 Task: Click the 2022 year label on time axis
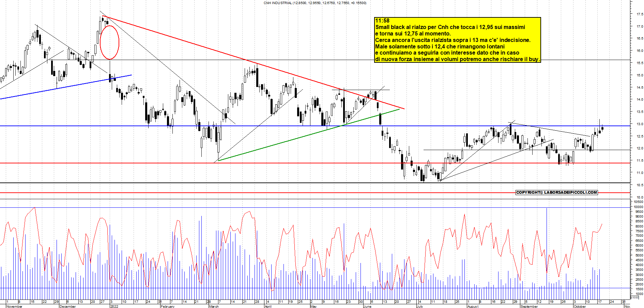(x=114, y=306)
